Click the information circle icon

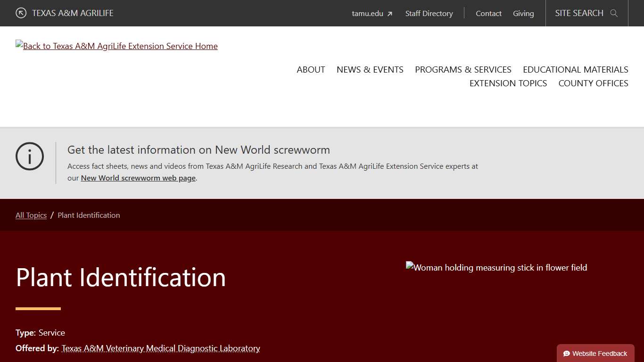tap(29, 156)
